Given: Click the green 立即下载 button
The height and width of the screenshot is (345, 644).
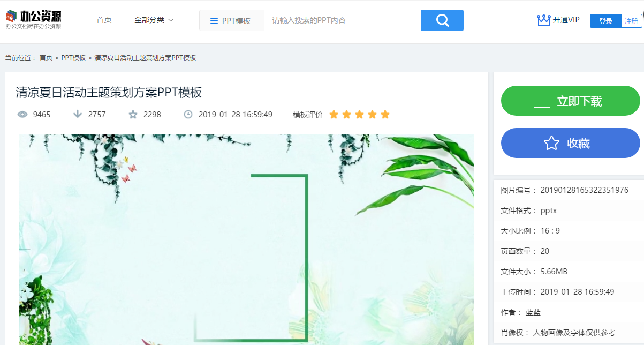Looking at the screenshot, I should pyautogui.click(x=571, y=101).
